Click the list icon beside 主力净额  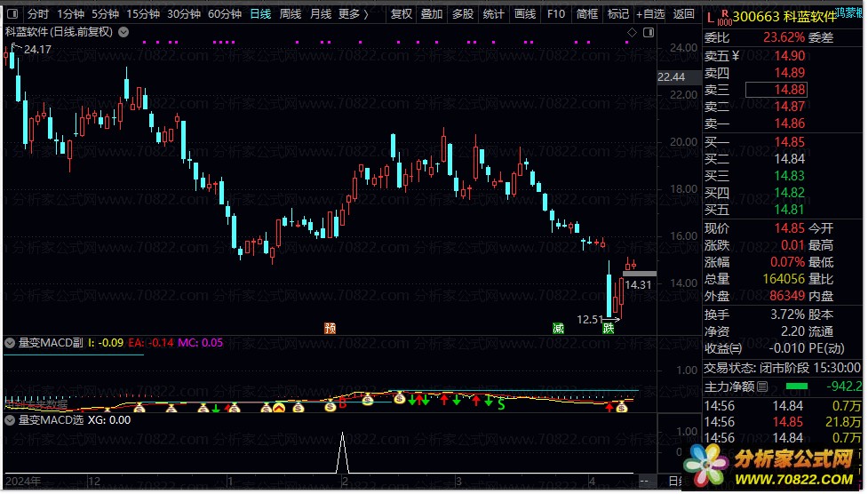[x=762, y=386]
